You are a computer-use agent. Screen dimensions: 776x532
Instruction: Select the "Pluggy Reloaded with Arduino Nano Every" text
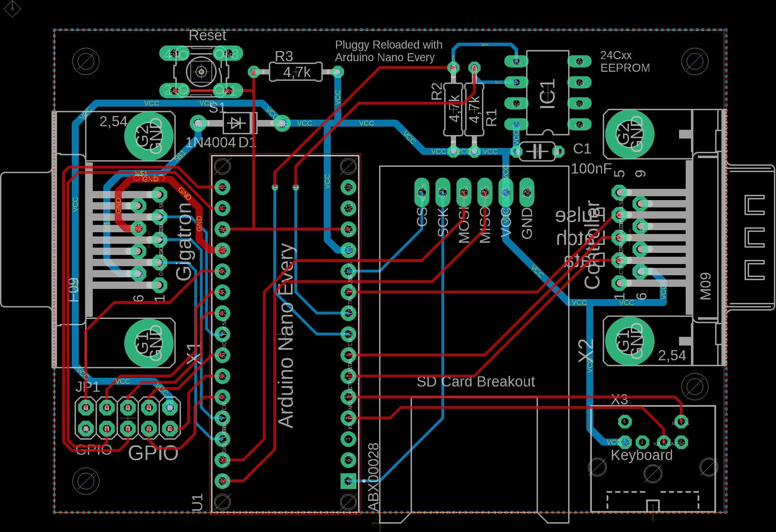tap(389, 51)
